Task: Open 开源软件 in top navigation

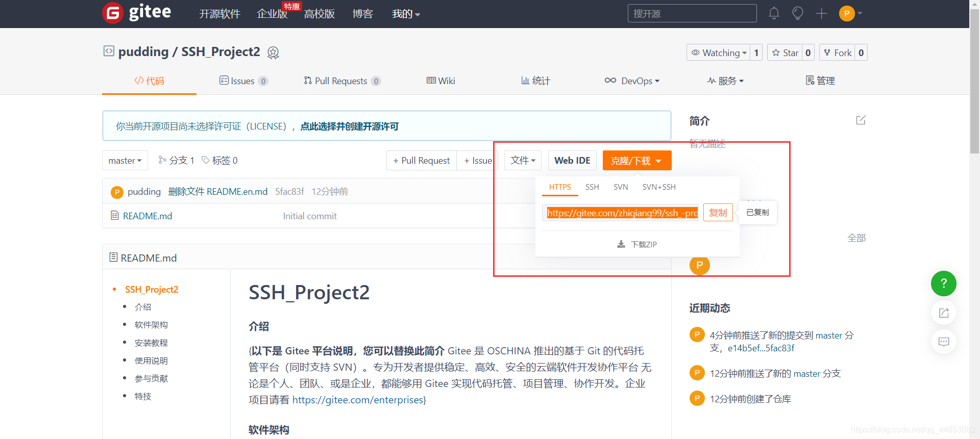Action: coord(219,14)
